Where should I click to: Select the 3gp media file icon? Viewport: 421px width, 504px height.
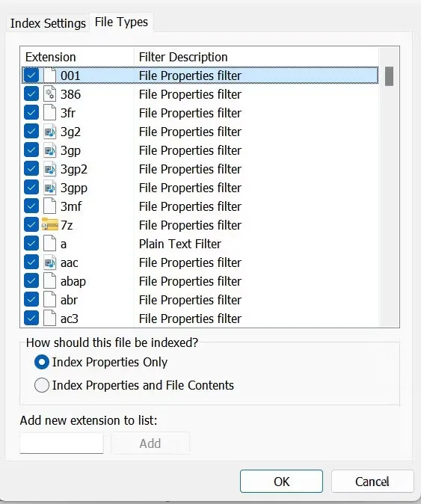pos(49,150)
